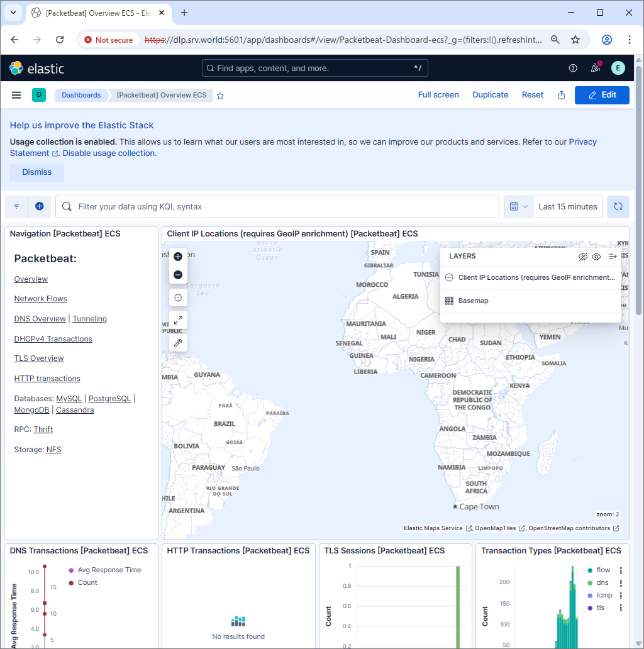Click the flow legend color dot
The image size is (644, 649).
pos(589,570)
